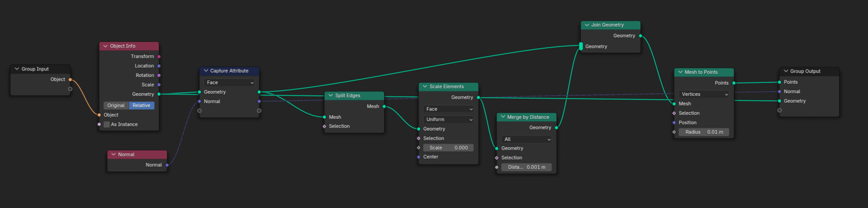
Task: Open the Face domain dropdown in Capture Attribute
Action: pyautogui.click(x=229, y=82)
